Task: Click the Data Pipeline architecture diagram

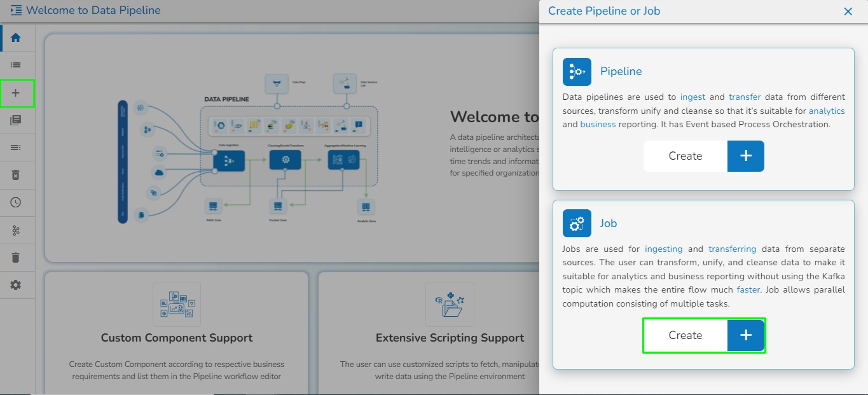Action: [x=248, y=148]
